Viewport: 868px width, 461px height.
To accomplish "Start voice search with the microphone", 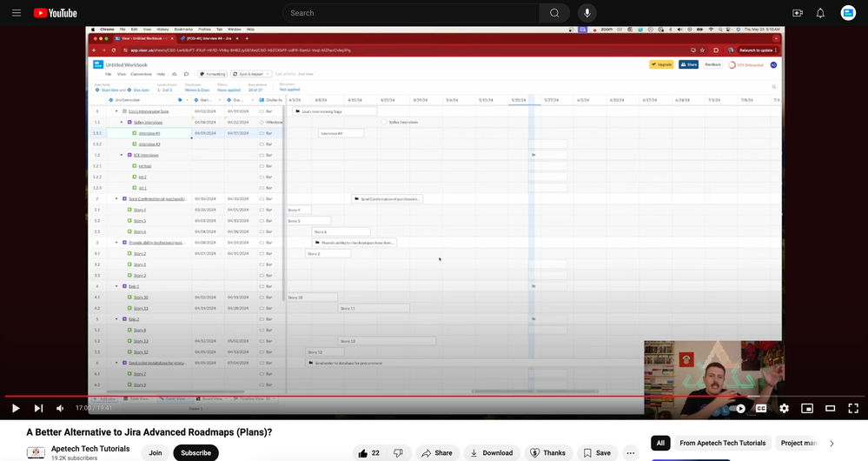I will pos(586,13).
